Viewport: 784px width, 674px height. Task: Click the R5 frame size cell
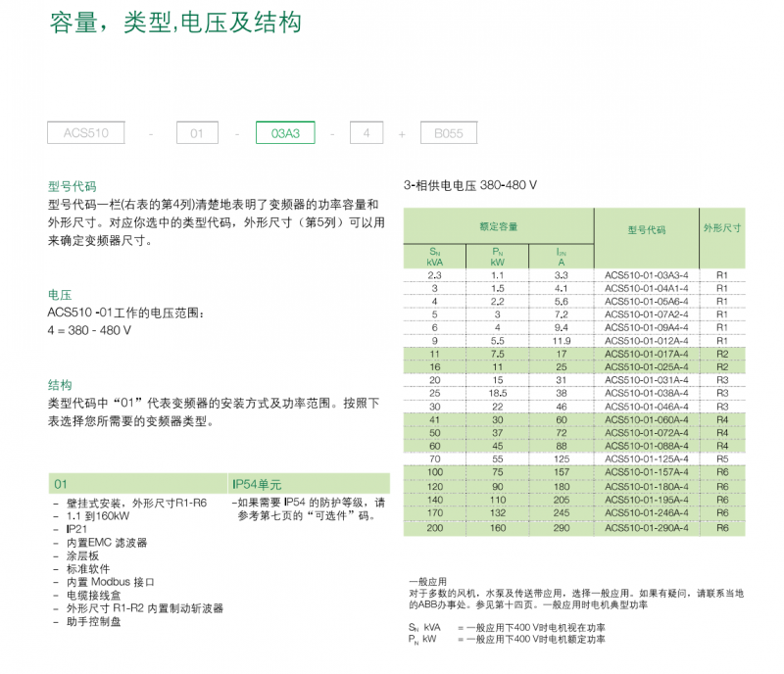(x=722, y=459)
